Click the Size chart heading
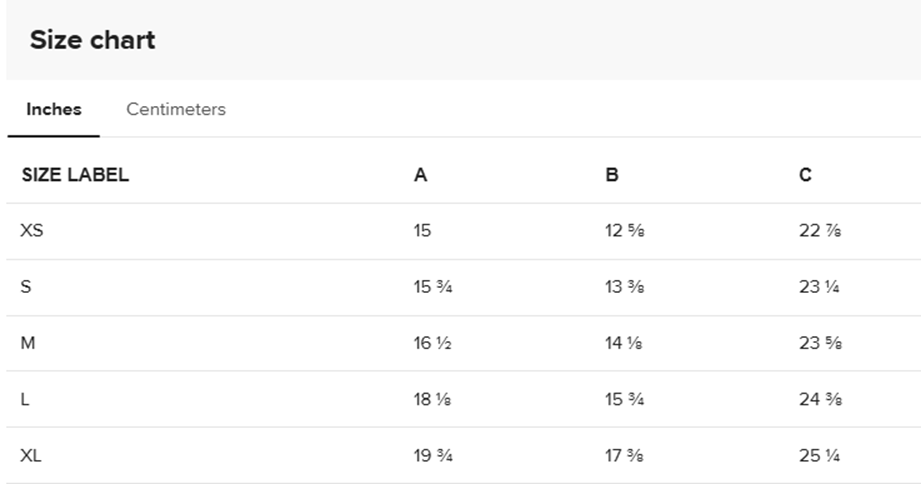The height and width of the screenshot is (484, 921). click(x=92, y=41)
